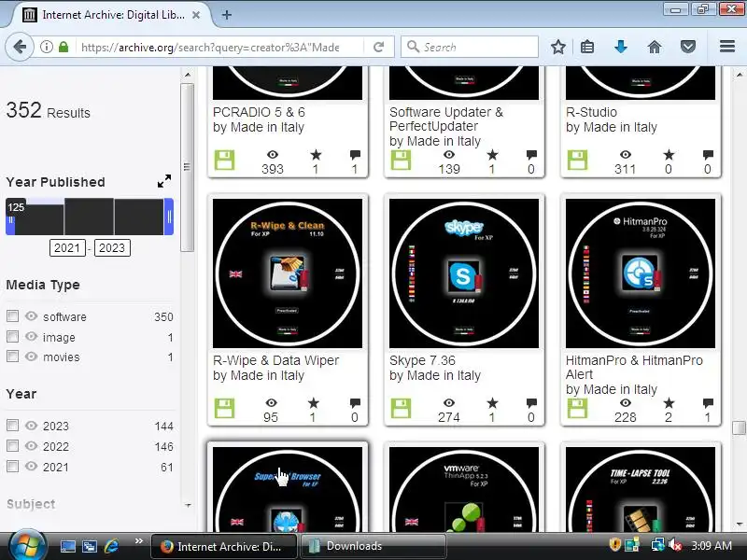Check the 2023 year filter box
Image resolution: width=747 pixels, height=560 pixels.
12,426
